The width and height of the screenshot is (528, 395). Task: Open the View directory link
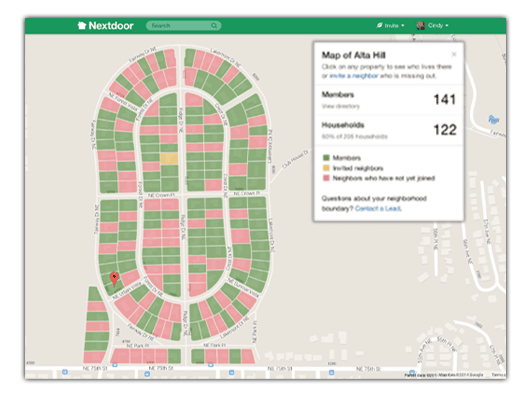coord(340,106)
